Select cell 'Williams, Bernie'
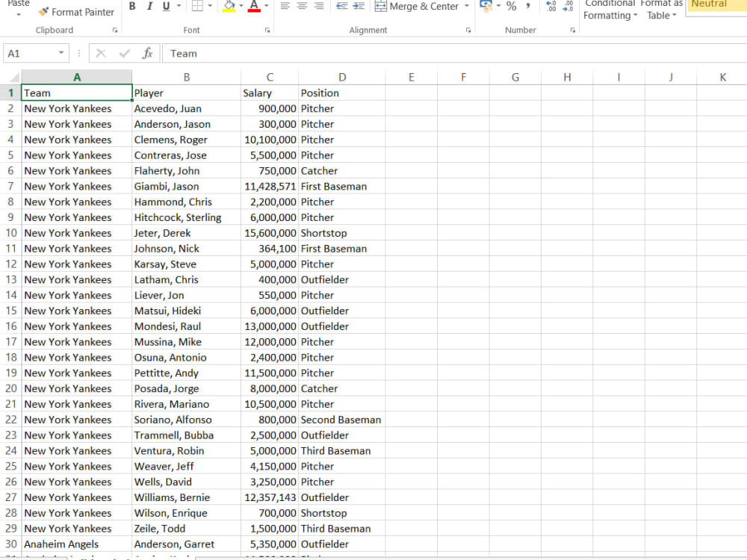The image size is (747, 560). [186, 497]
